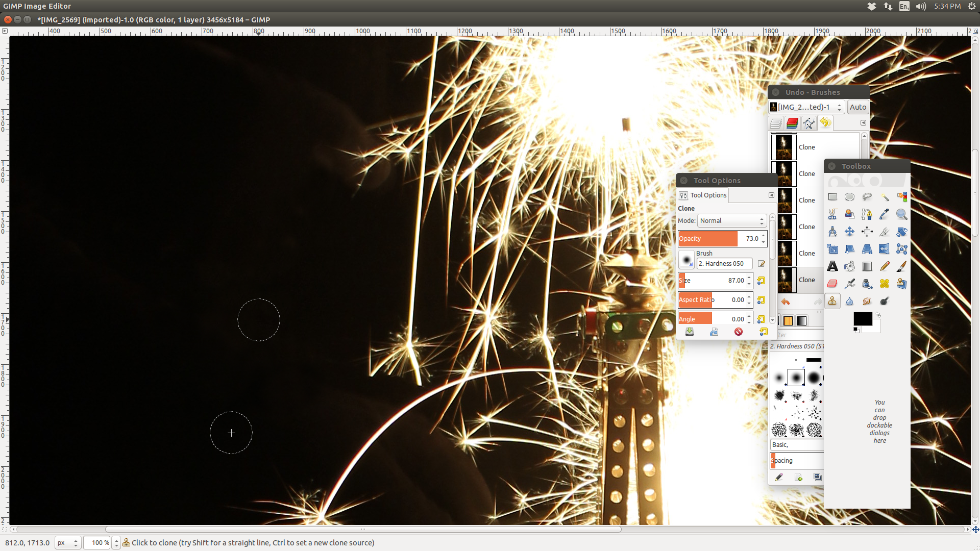Switch to the Undo History tab

click(825, 123)
